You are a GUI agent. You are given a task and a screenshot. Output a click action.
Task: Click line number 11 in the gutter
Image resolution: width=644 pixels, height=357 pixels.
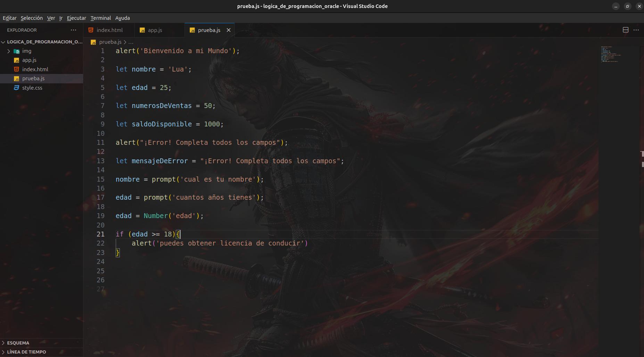point(100,142)
